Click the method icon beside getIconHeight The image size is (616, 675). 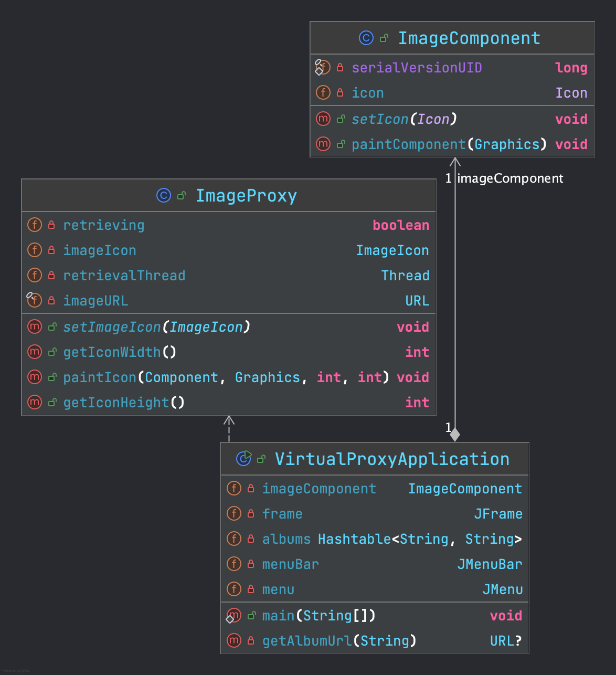point(34,402)
